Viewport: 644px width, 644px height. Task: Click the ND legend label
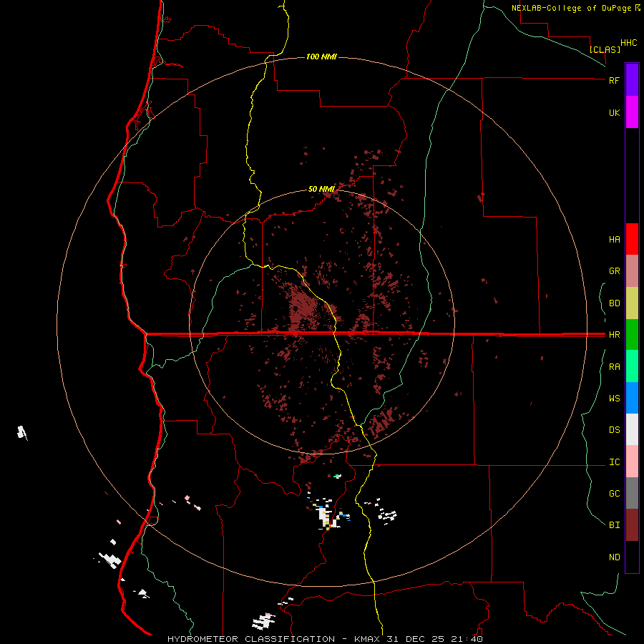(x=614, y=557)
